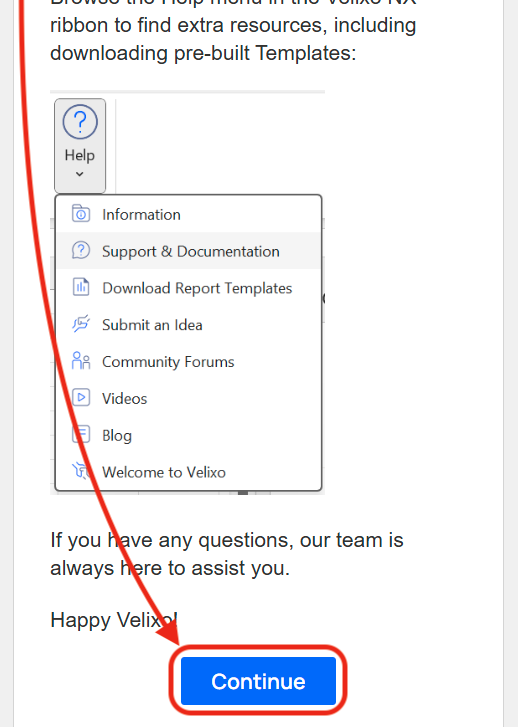Viewport: 518px width, 727px height.
Task: Open Submit an Idea entry
Action: point(188,325)
